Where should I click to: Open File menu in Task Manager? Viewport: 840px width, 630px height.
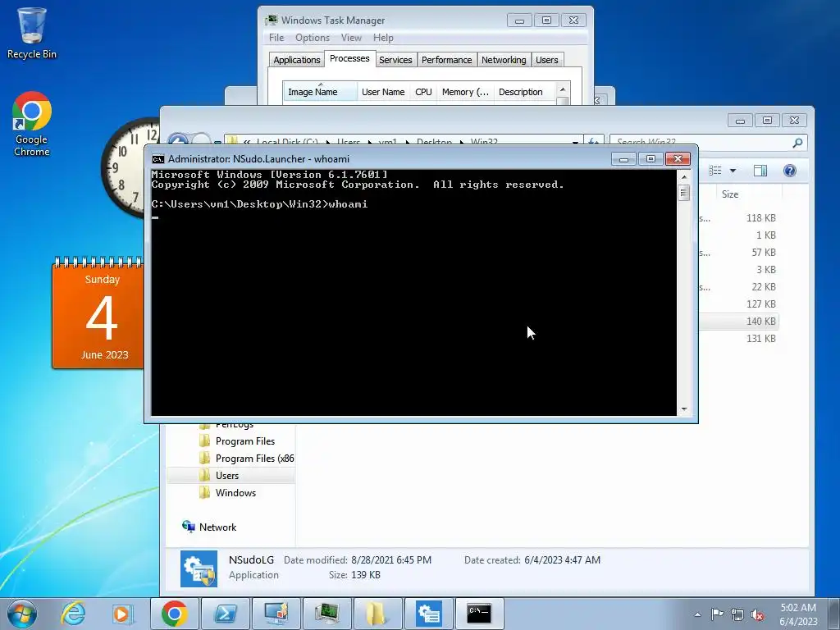[x=276, y=38]
